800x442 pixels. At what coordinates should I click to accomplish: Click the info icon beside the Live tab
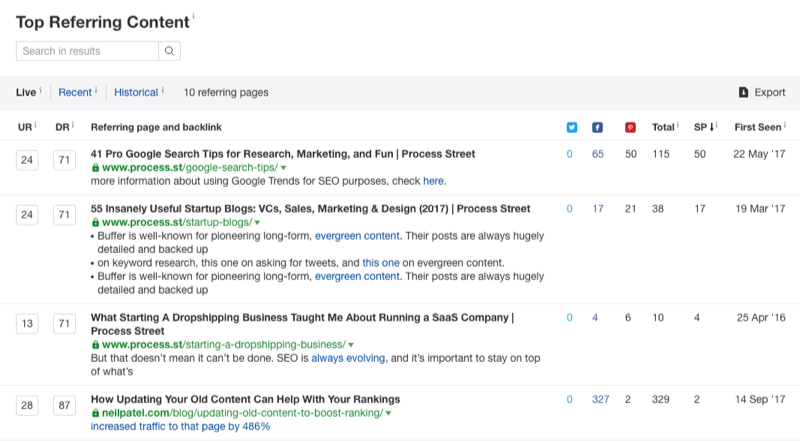[40, 90]
